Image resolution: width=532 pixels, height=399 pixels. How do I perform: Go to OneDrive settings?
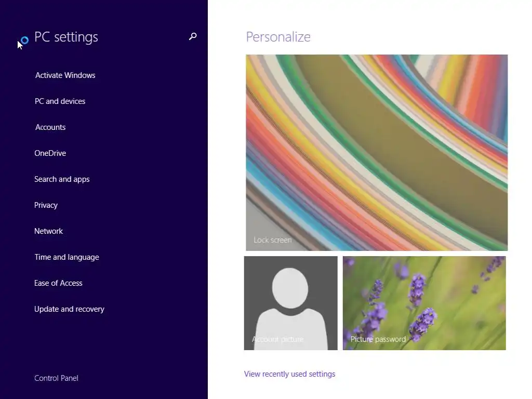tap(50, 153)
